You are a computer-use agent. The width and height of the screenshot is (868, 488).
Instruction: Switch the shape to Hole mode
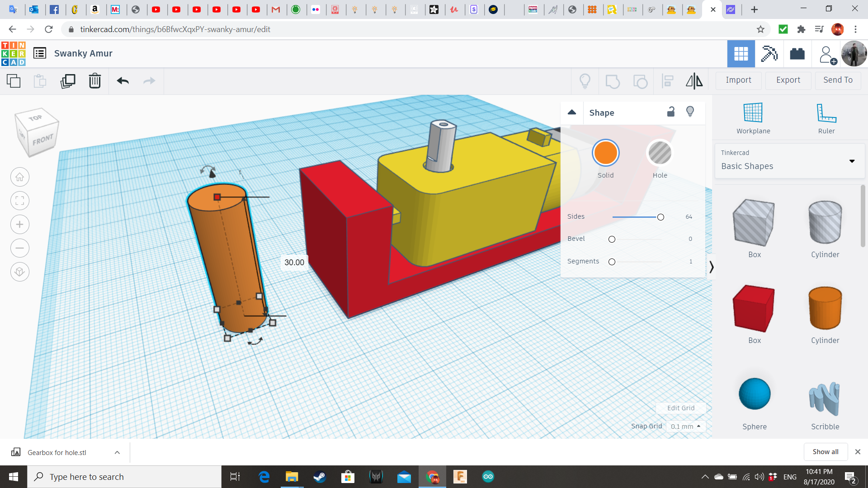point(660,153)
